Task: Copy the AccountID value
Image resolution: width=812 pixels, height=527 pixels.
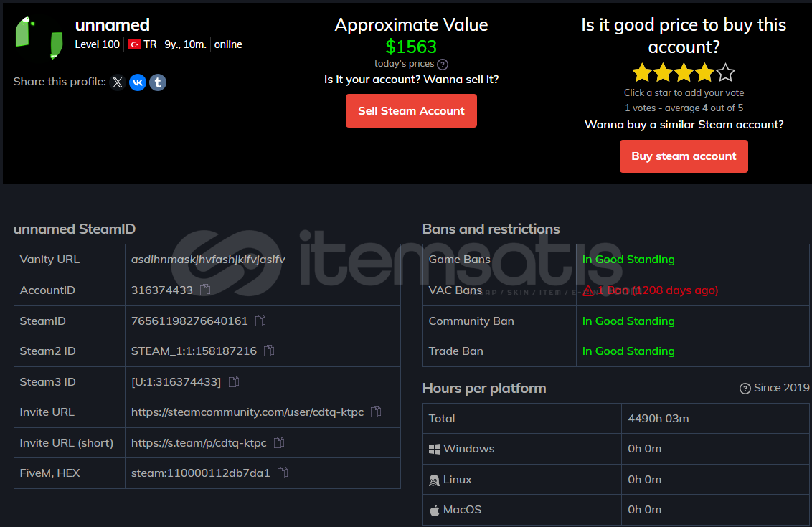Action: point(205,290)
